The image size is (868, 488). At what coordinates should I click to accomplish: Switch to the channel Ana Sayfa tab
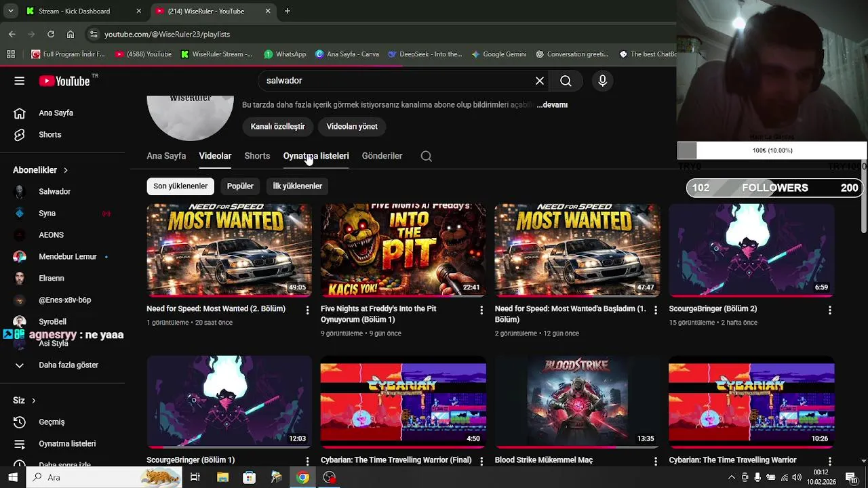tap(166, 156)
